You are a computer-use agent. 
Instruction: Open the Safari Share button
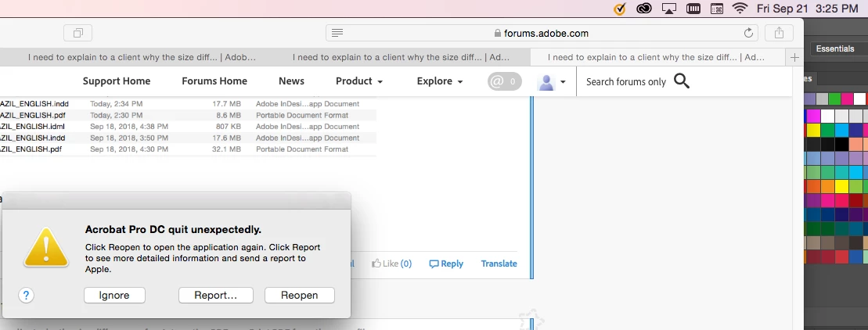[779, 33]
